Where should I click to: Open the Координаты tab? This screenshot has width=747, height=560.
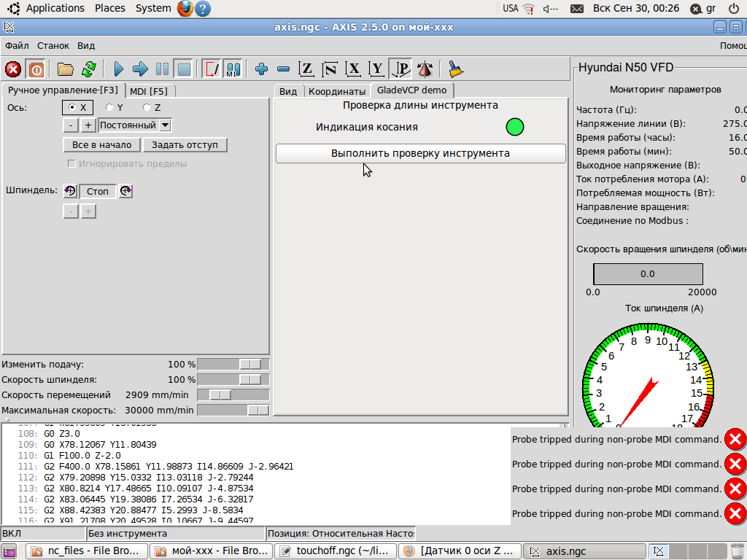point(336,91)
